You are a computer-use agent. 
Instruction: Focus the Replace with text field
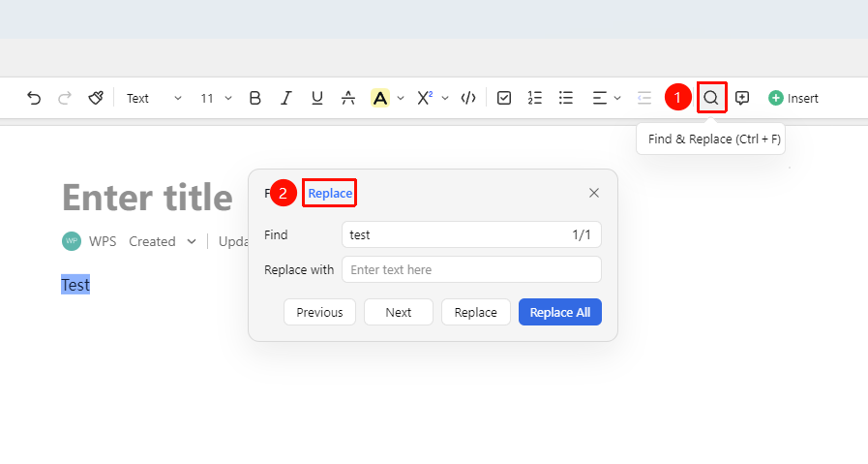[471, 269]
